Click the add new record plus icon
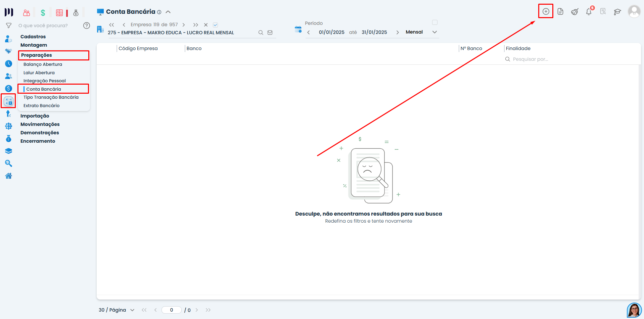The width and height of the screenshot is (644, 319). click(x=546, y=11)
